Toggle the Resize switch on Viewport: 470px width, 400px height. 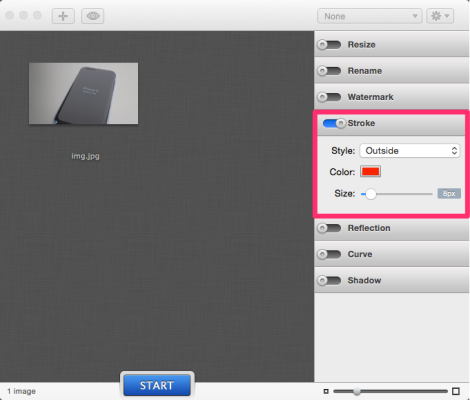[329, 45]
